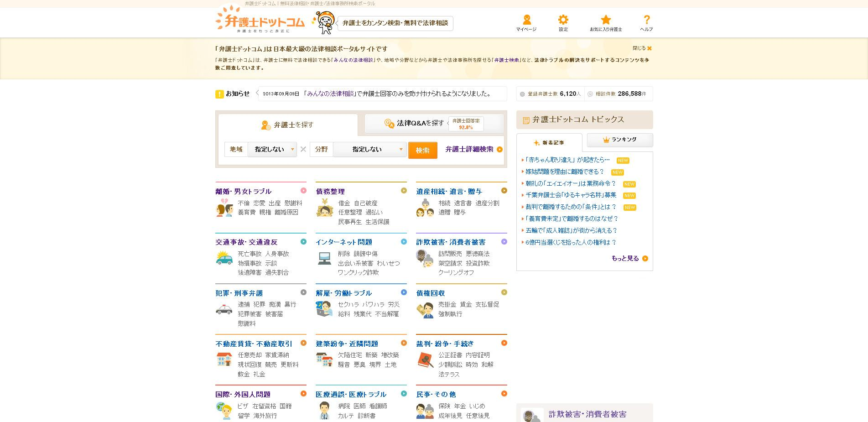
Task: Click the arrow icon beside 解雇・労働トラブル
Action: [404, 292]
